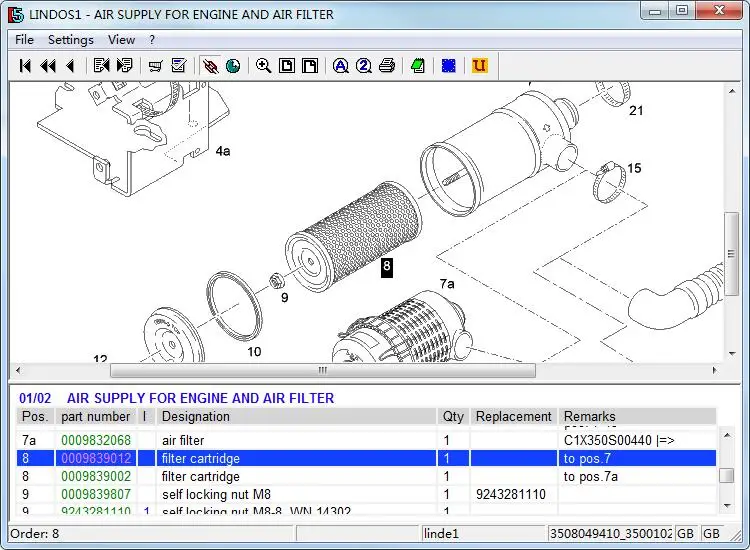The image size is (750, 550).
Task: Select callout 8 highlighted in diagram
Action: (387, 267)
